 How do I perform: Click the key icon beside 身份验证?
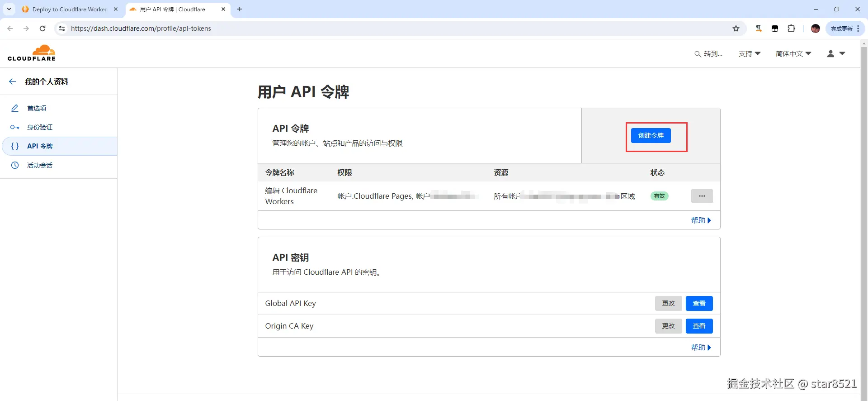click(15, 127)
